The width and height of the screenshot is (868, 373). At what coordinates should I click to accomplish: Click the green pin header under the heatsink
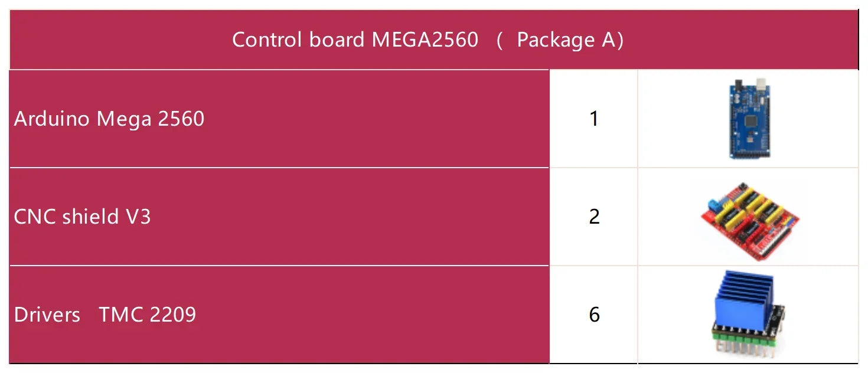pyautogui.click(x=744, y=341)
